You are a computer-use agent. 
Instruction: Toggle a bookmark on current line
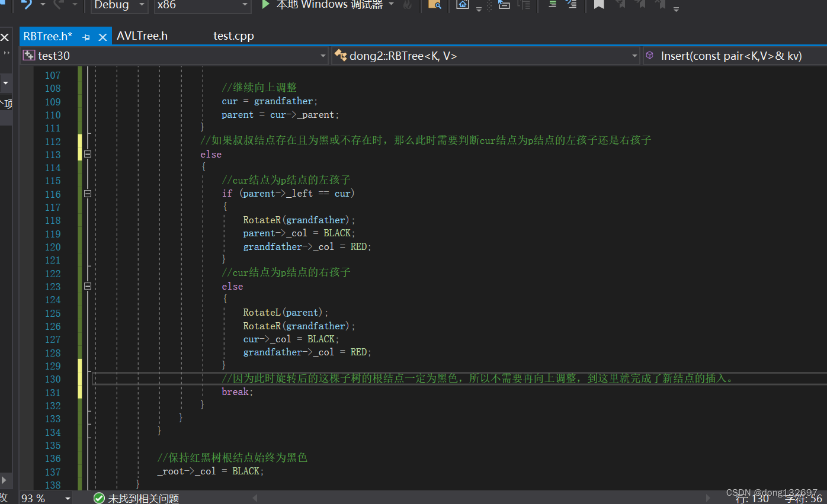point(599,5)
